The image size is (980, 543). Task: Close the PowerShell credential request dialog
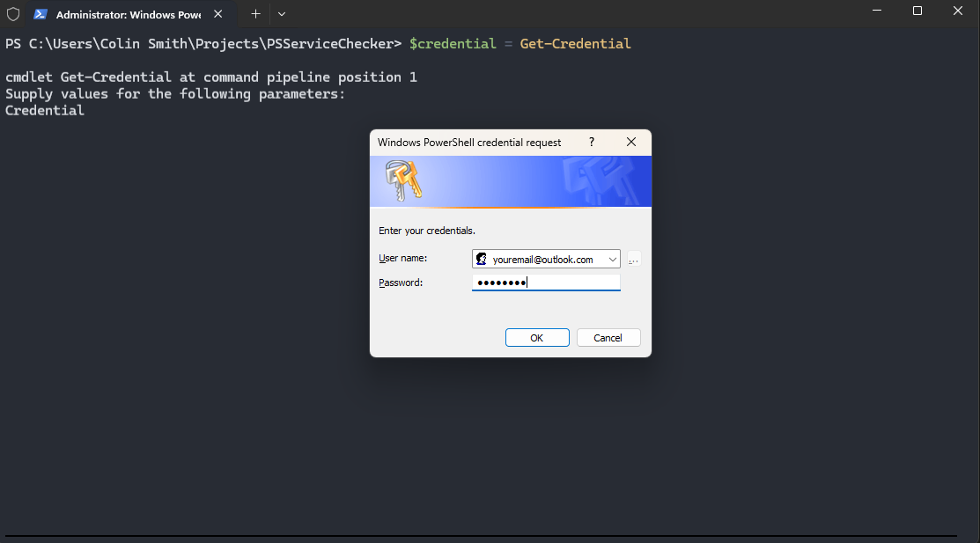coord(631,142)
